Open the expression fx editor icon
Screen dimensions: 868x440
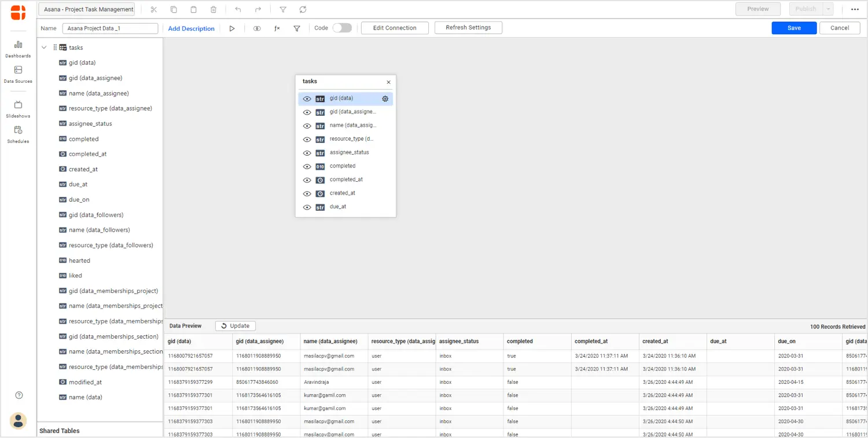point(277,28)
